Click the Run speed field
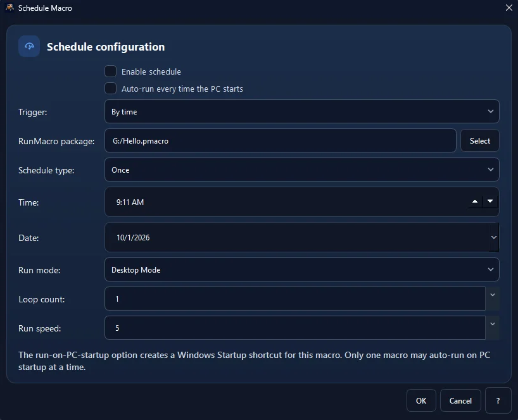The width and height of the screenshot is (518, 420). (x=294, y=328)
